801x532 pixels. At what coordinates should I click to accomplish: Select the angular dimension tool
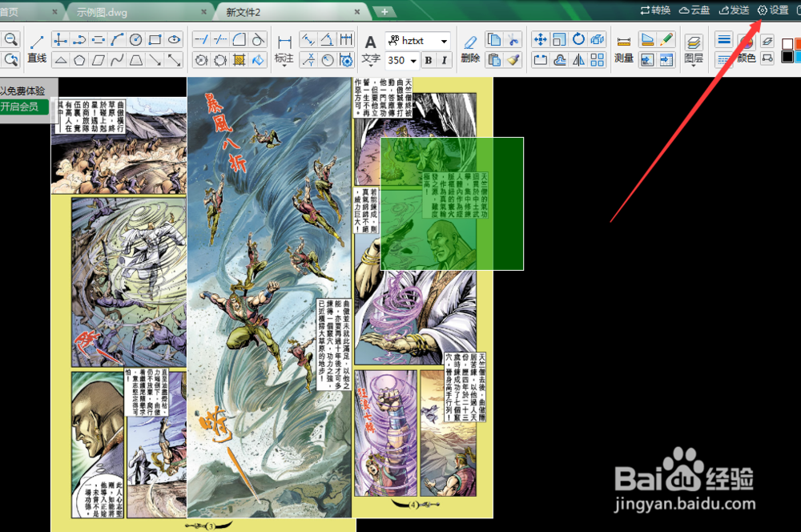click(327, 40)
